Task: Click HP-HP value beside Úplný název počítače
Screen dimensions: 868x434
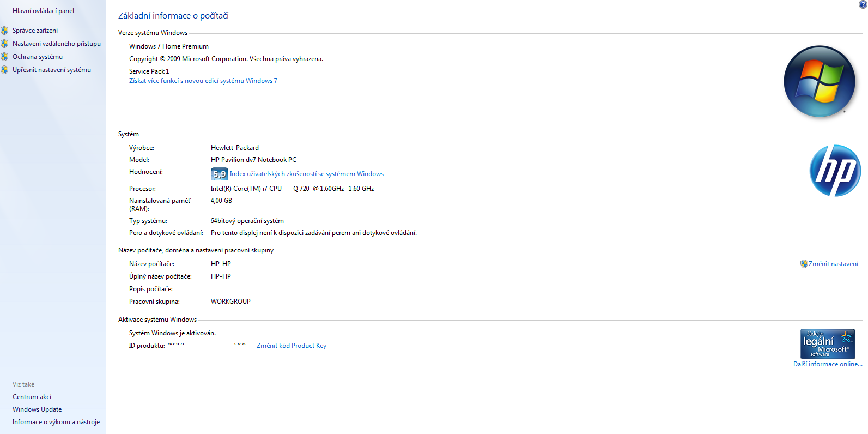Action: click(221, 276)
